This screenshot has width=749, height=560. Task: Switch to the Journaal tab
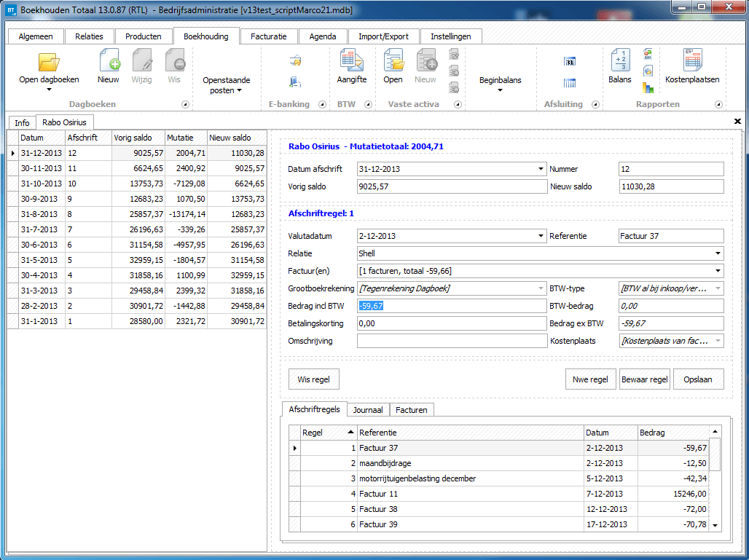point(368,410)
